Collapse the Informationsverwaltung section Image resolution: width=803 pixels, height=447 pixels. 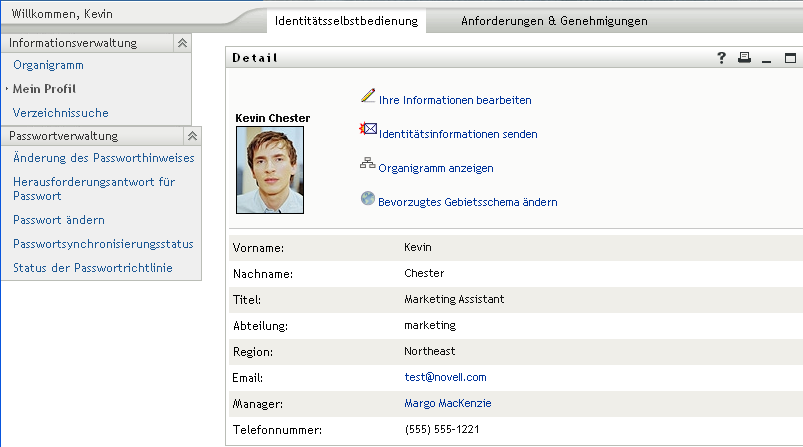point(182,43)
